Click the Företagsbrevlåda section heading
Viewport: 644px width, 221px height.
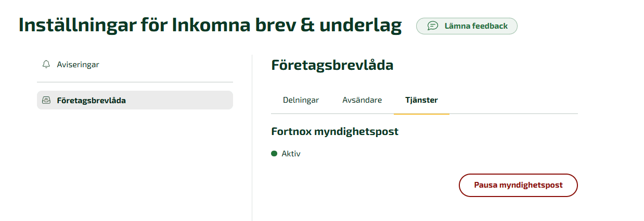(332, 65)
